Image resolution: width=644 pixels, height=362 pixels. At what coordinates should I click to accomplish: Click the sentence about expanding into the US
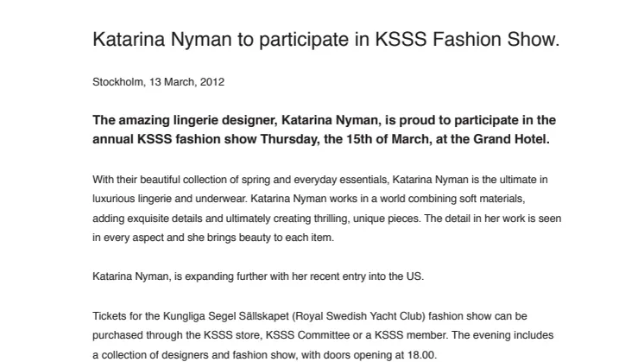point(258,276)
